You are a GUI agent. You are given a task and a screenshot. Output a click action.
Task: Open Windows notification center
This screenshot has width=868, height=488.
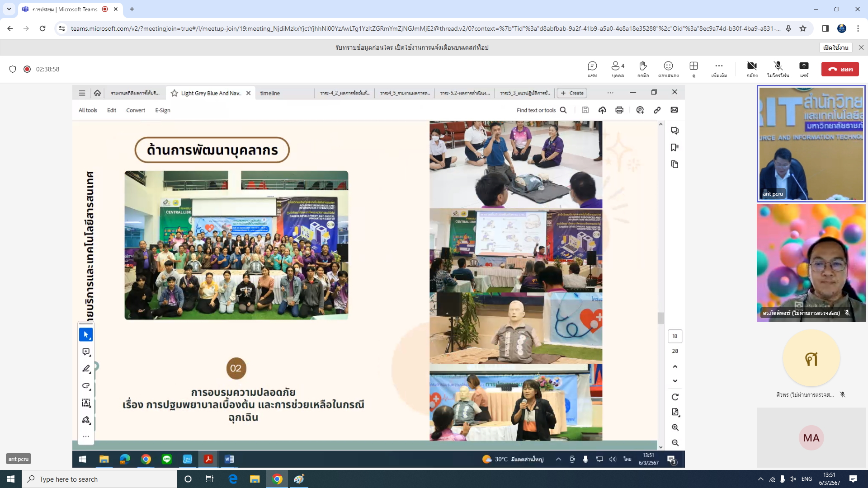tap(853, 479)
